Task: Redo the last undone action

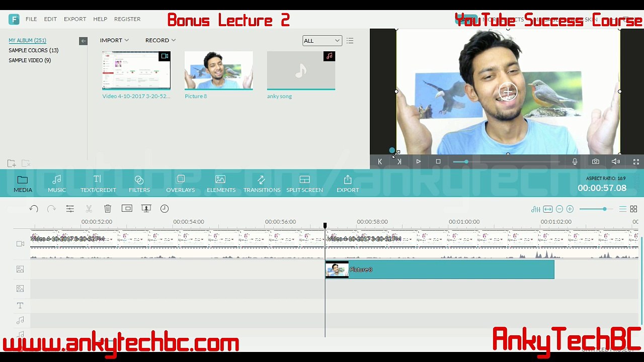Action: click(x=51, y=209)
